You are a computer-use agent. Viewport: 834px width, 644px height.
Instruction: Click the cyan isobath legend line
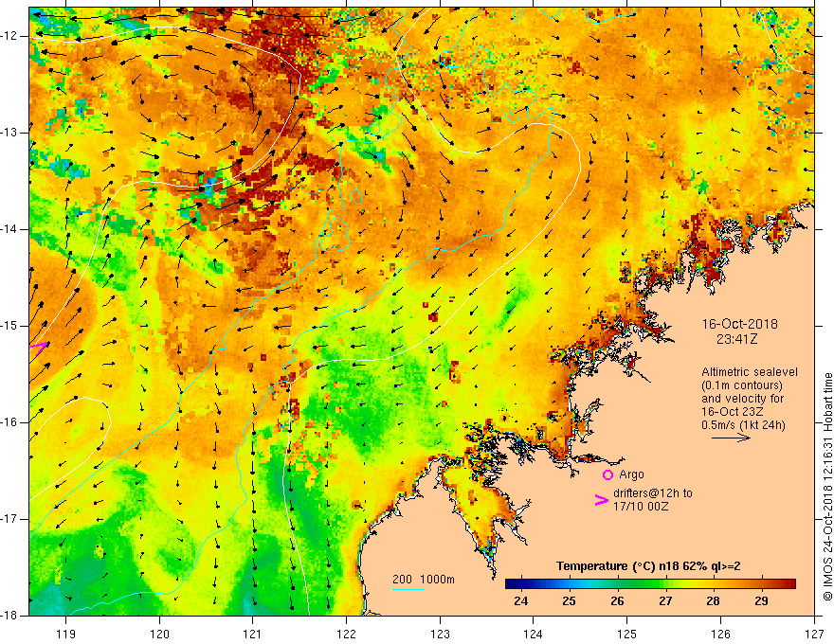(x=408, y=590)
